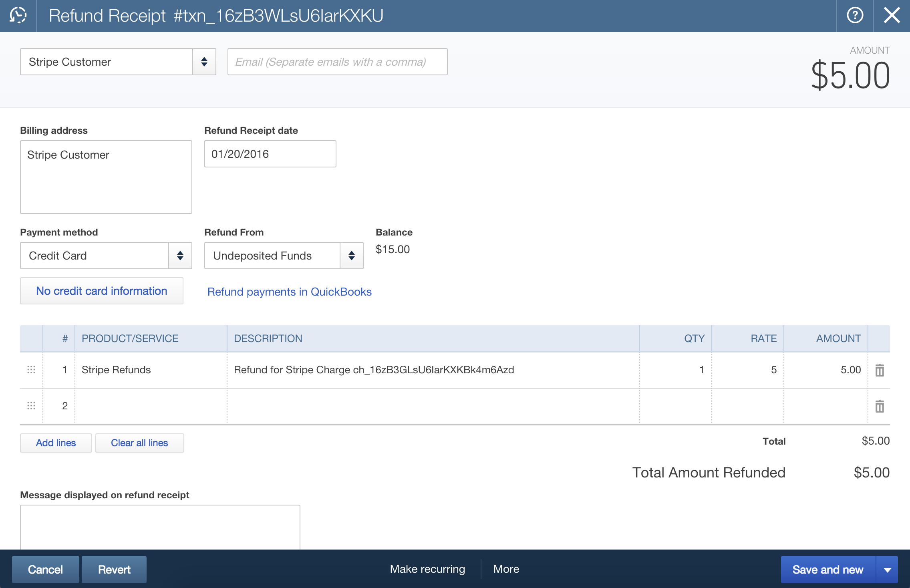Grab the drag handle of line 1
This screenshot has width=910, height=588.
point(31,370)
